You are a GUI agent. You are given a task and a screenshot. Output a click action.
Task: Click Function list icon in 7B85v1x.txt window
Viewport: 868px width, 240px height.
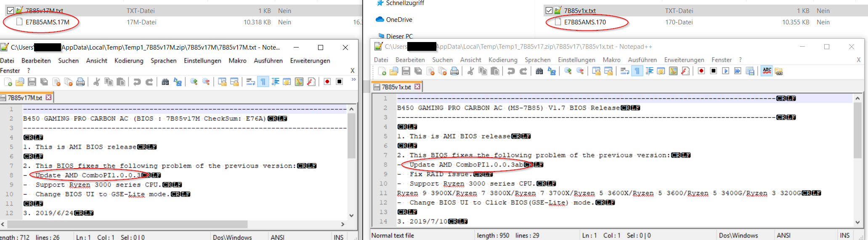[x=685, y=71]
